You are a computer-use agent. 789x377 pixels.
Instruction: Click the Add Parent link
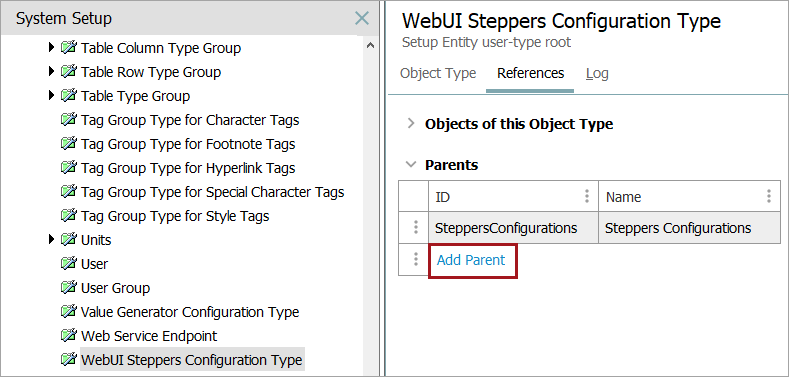[x=471, y=260]
